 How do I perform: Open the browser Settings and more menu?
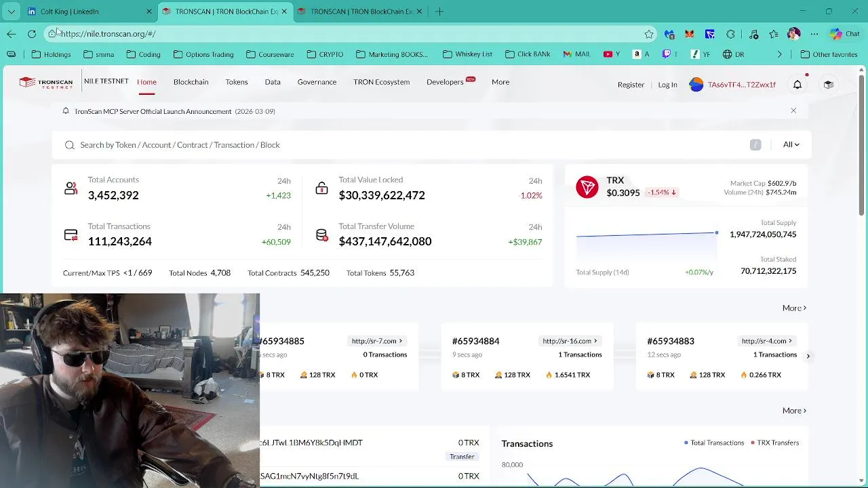coord(814,34)
